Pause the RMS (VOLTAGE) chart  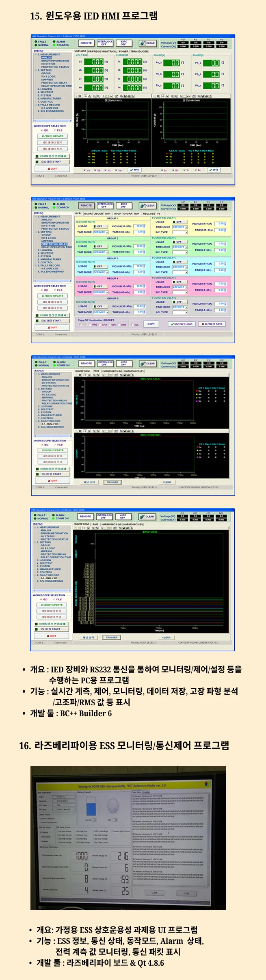80,375
